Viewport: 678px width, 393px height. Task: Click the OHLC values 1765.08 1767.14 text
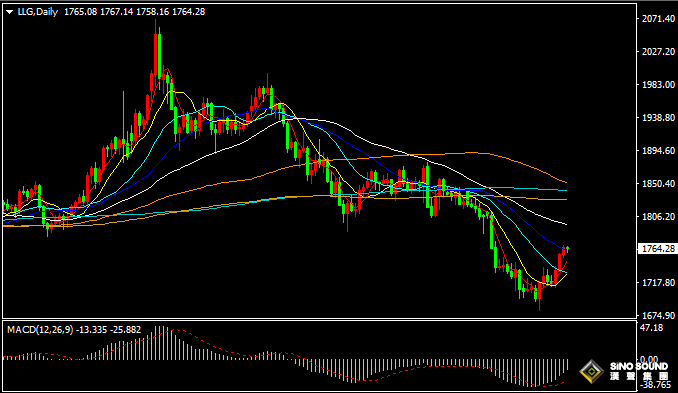click(99, 12)
